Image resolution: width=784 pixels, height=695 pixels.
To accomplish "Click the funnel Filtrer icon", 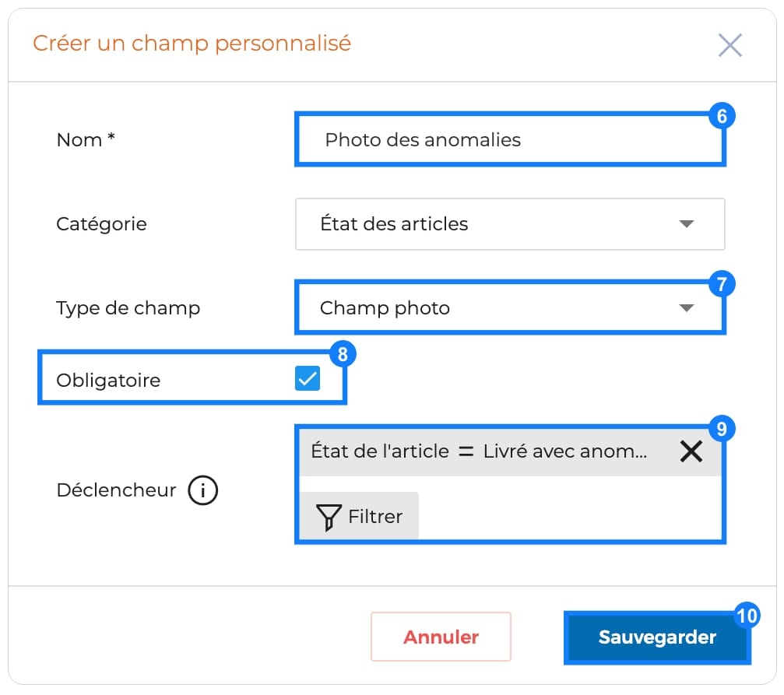I will coord(329,517).
